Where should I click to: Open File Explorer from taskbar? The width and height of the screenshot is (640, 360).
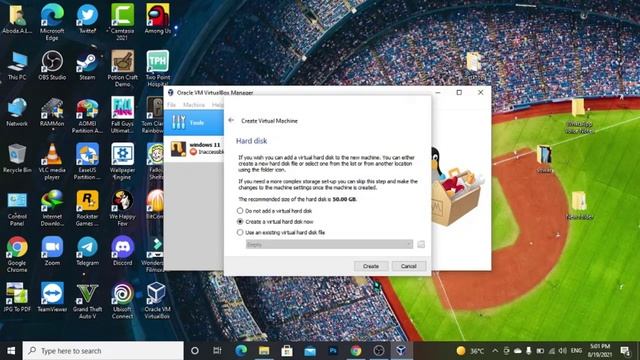(264, 351)
